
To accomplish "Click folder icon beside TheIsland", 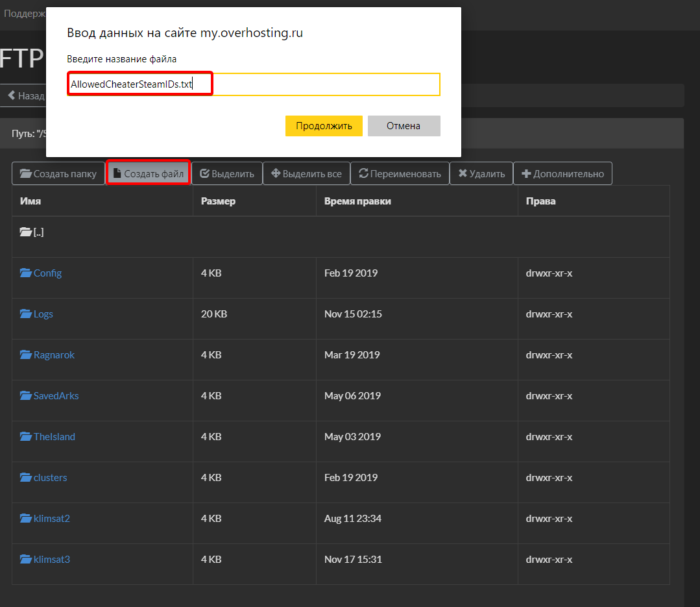I will [x=26, y=436].
